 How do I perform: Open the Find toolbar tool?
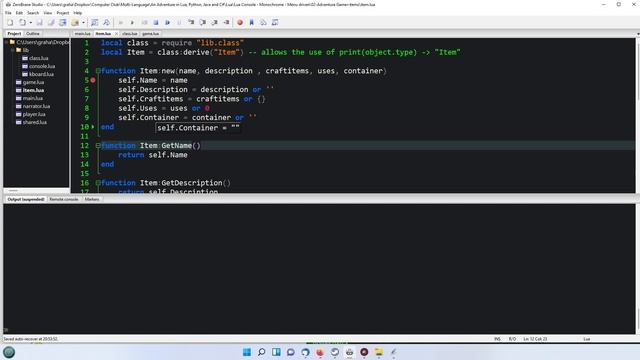tap(95, 22)
